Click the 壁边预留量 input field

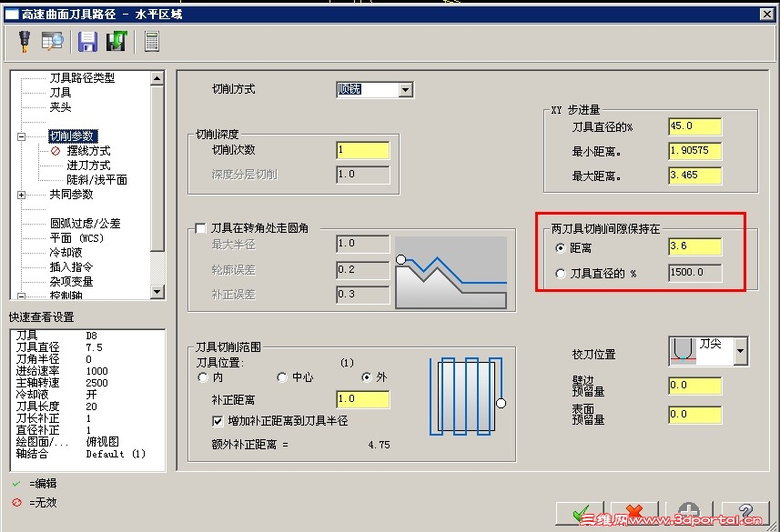point(694,386)
